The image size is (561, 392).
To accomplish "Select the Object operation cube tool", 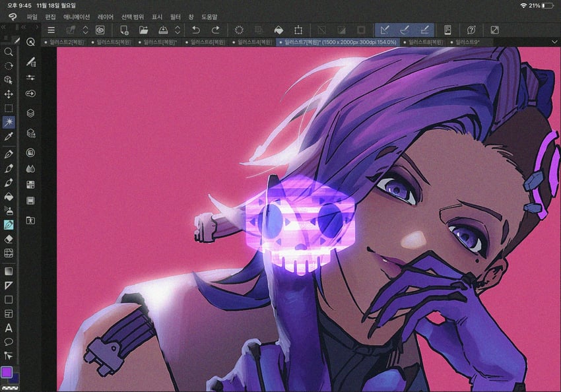I will (9, 80).
